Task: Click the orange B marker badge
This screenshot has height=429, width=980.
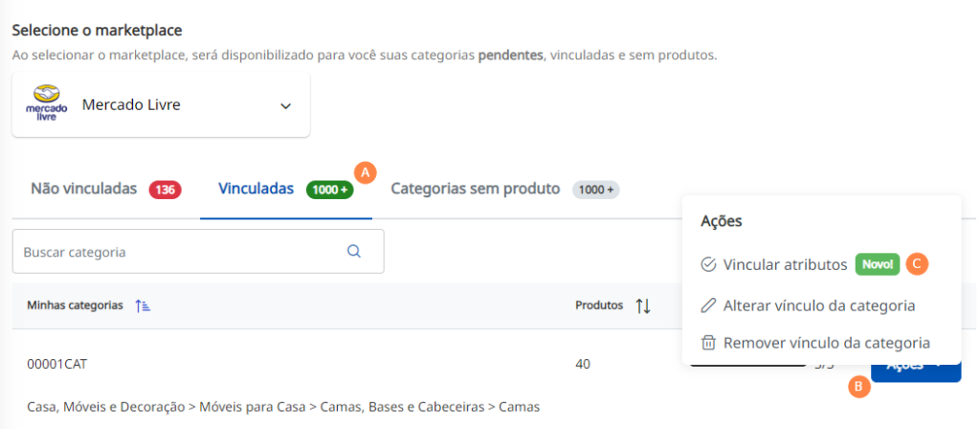Action: 858,387
